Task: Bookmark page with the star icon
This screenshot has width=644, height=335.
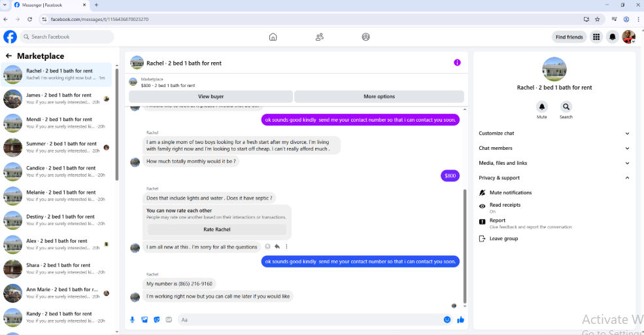Action: tap(598, 20)
